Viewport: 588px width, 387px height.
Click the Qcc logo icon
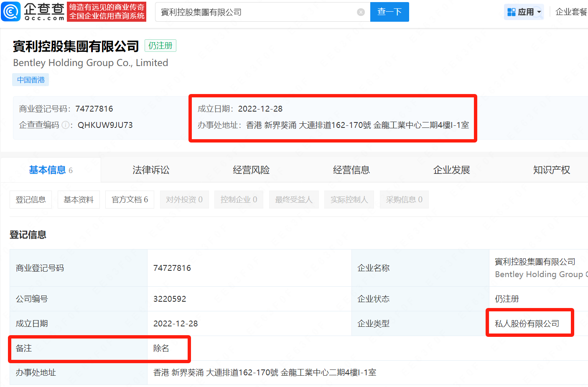(10, 12)
